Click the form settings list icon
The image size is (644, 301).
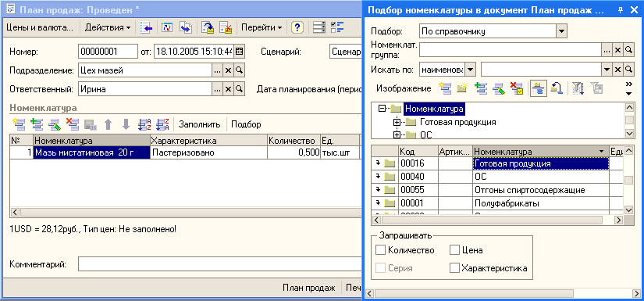(x=318, y=27)
